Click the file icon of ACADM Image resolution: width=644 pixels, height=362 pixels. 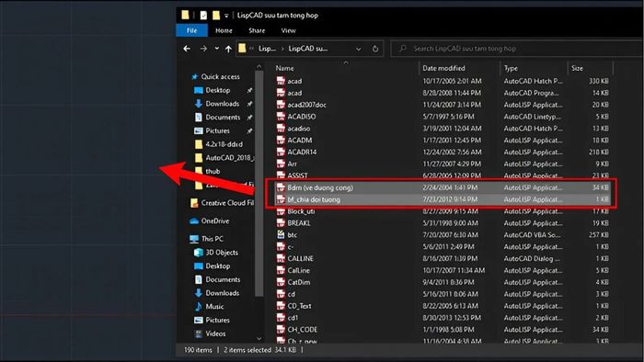[281, 141]
